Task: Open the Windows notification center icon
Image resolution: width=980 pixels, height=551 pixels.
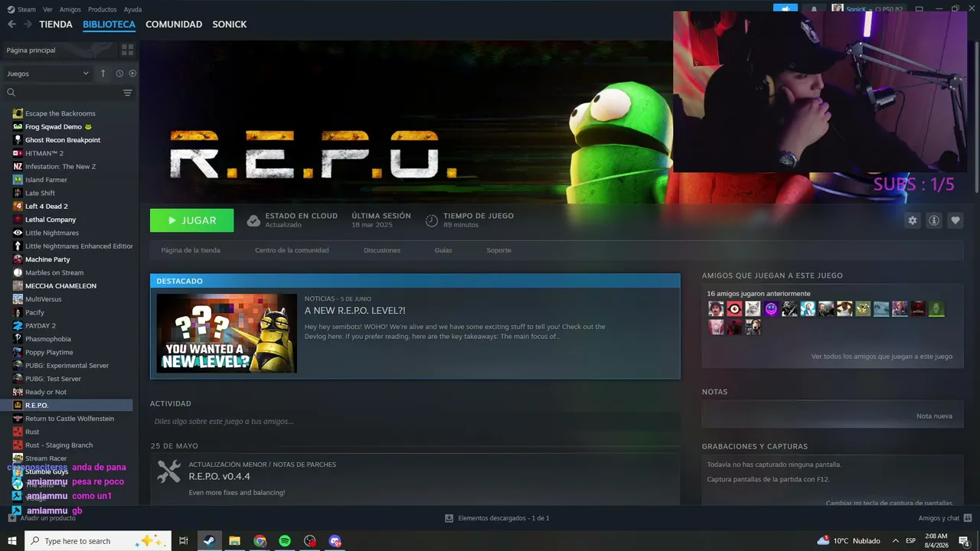Action: 964,541
